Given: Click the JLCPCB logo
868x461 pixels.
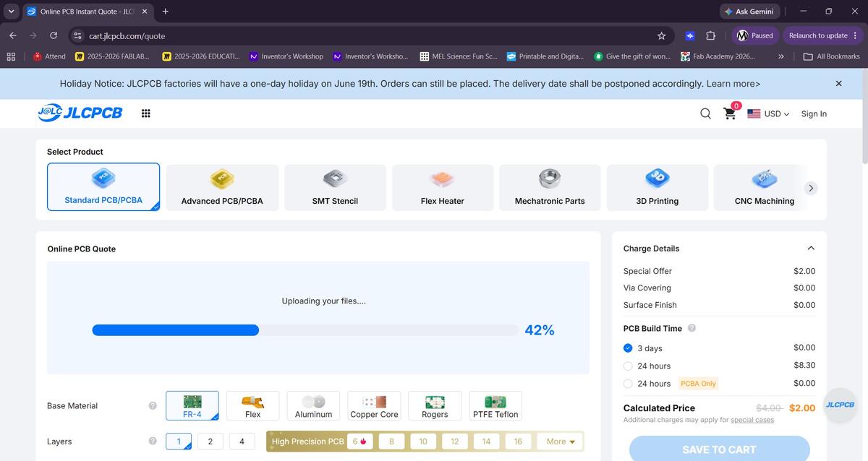Looking at the screenshot, I should pos(80,113).
